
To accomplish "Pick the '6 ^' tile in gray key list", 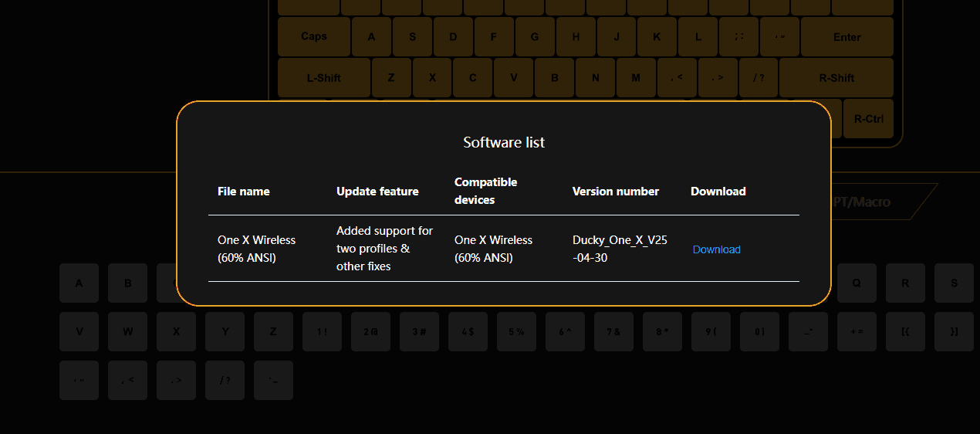I will (565, 331).
